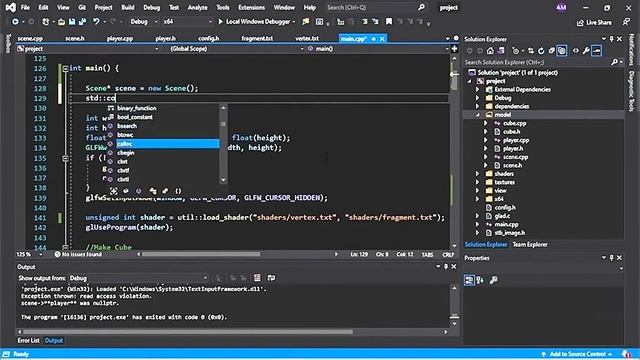
Task: Toggle Word Wrap in the Output toolbar
Action: point(271,278)
